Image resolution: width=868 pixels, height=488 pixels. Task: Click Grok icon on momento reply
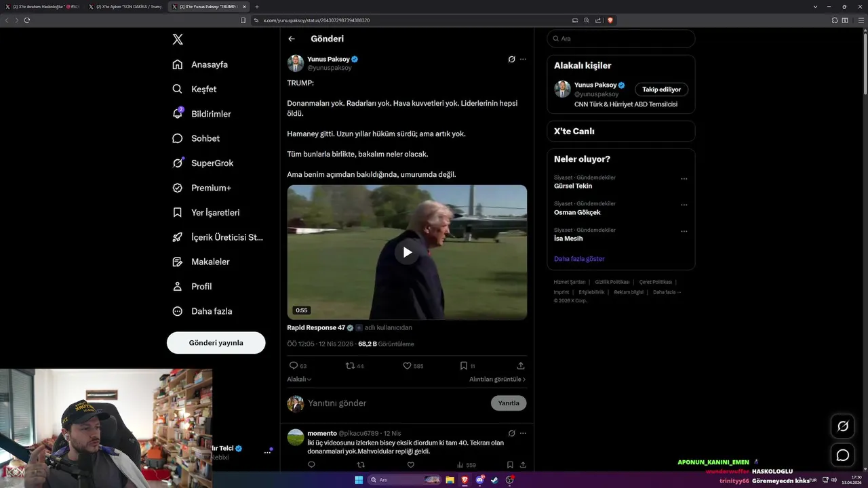(x=512, y=433)
